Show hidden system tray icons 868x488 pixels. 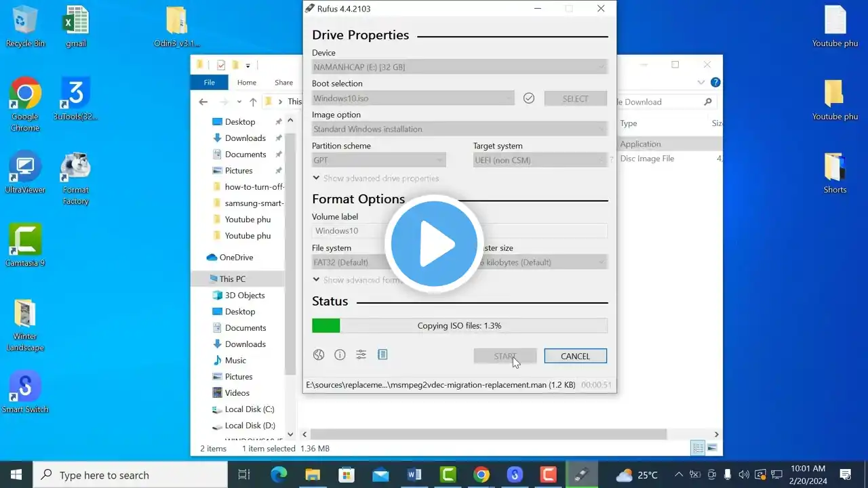click(x=679, y=474)
